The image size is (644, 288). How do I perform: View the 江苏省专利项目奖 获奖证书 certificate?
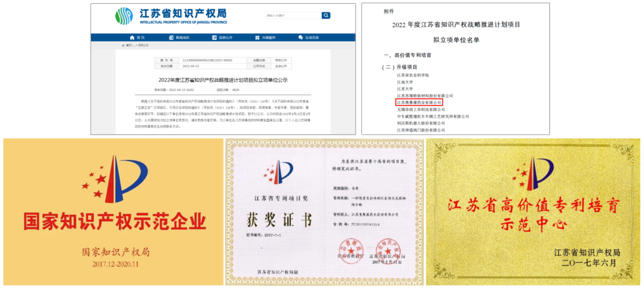[322, 212]
